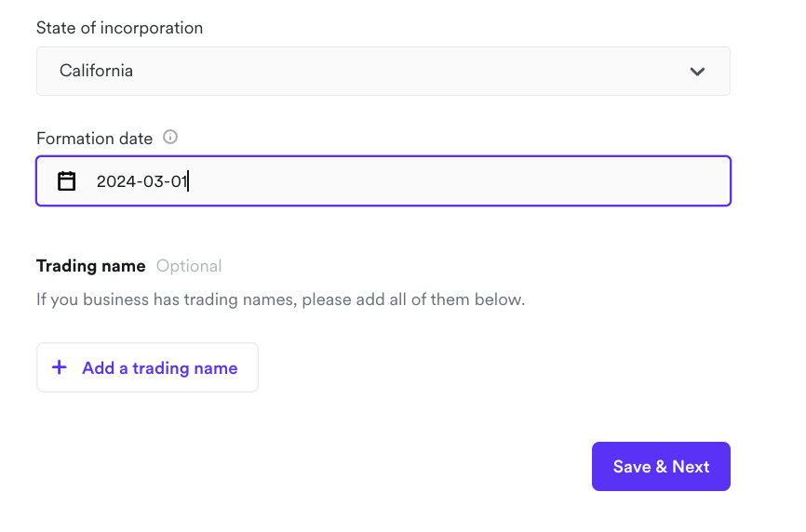The width and height of the screenshot is (806, 532).
Task: Place cursor on the 2024-03-01 date text
Action: [141, 181]
